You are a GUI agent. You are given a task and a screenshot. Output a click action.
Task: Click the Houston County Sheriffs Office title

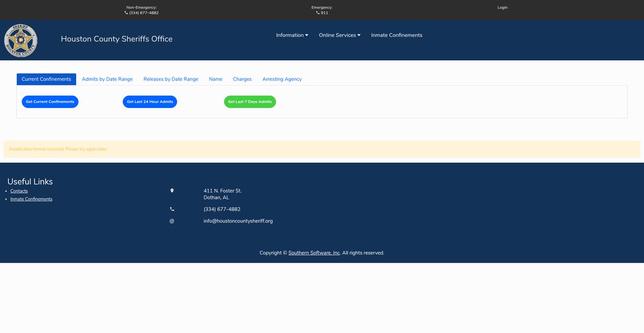tap(116, 39)
